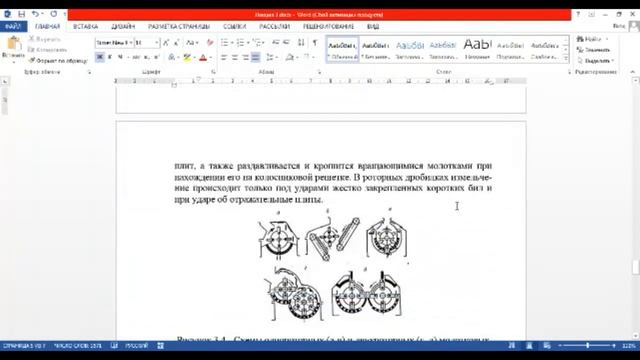Open Заменить replace dialog
The height and width of the screenshot is (360, 640).
[x=594, y=50]
